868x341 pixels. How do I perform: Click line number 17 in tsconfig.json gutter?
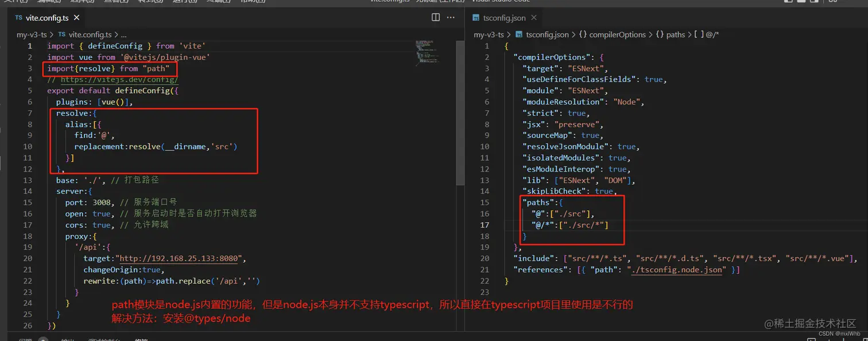tap(485, 225)
